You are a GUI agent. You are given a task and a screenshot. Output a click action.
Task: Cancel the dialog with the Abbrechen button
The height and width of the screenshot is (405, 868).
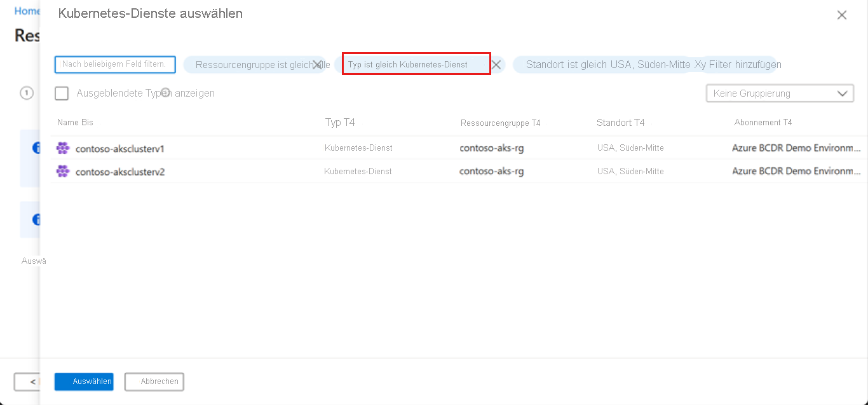[x=154, y=381]
